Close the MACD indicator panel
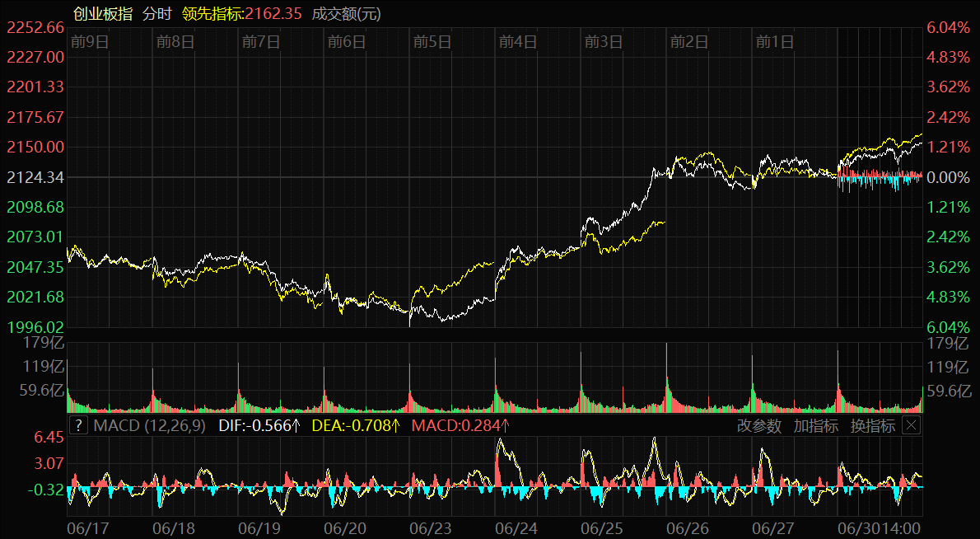The width and height of the screenshot is (980, 539). coord(911,425)
